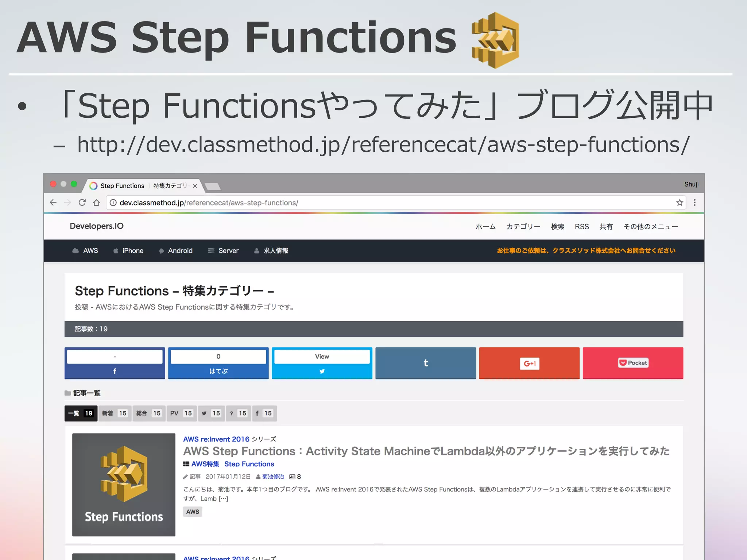Click the browser back arrow

[x=53, y=202]
